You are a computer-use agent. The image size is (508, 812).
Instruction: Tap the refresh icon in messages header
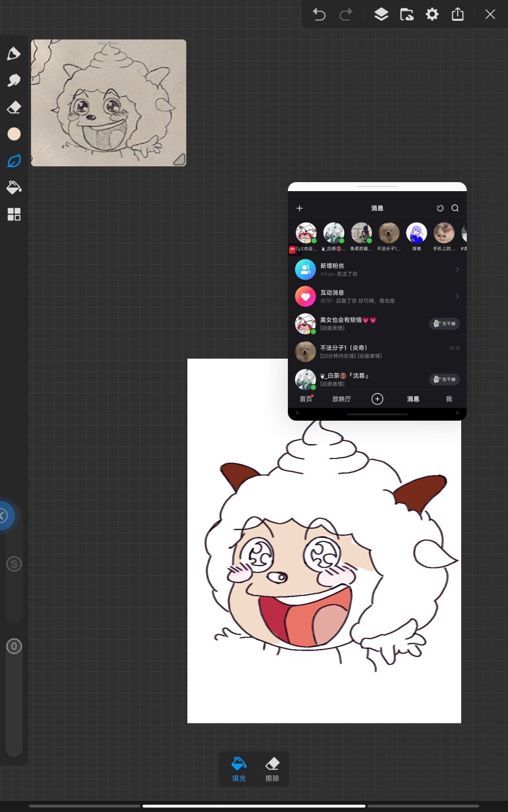point(440,208)
